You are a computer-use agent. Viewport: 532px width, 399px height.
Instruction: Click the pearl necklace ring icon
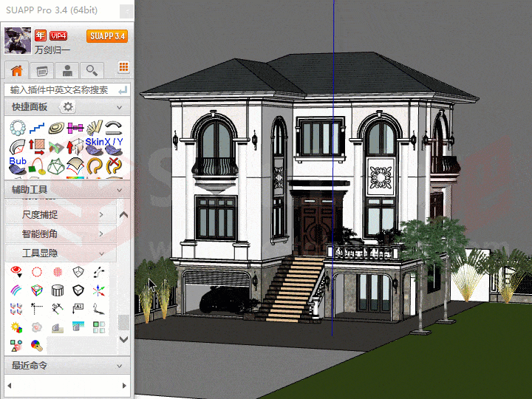point(18,129)
